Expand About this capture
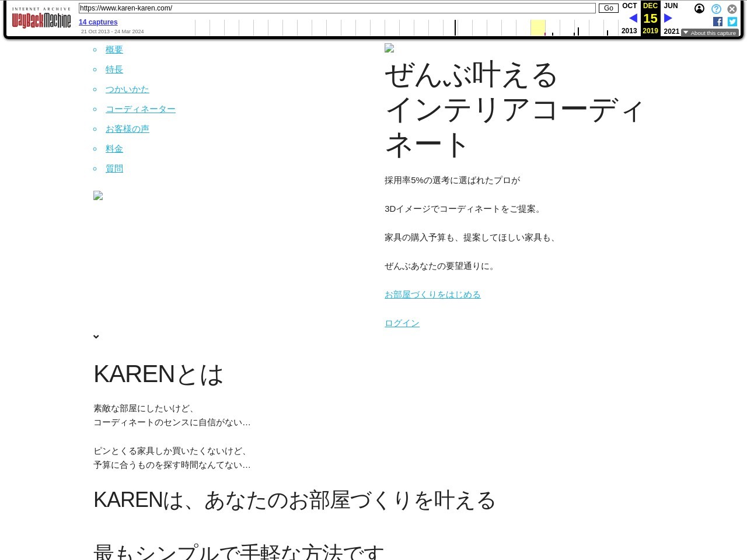This screenshot has width=747, height=560. tap(710, 33)
